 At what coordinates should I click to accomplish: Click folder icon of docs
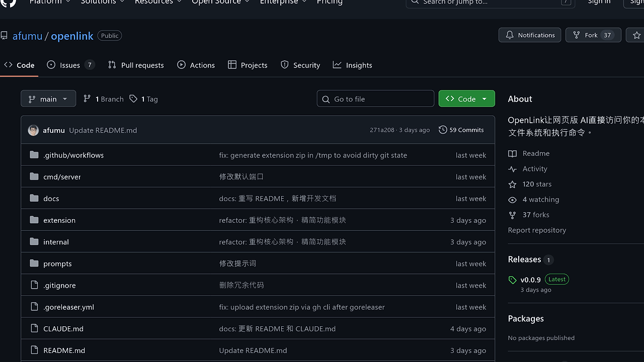point(34,198)
